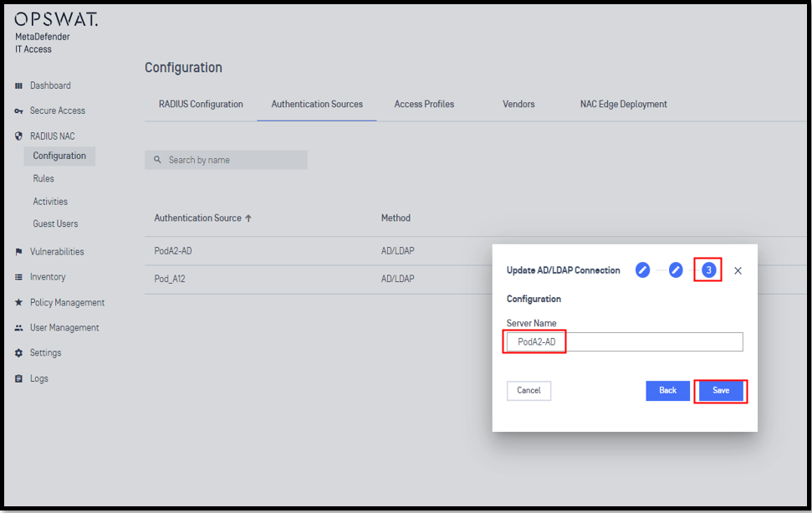This screenshot has height=513, width=812.
Task: Go to second wizard step pencil icon
Action: click(x=676, y=270)
